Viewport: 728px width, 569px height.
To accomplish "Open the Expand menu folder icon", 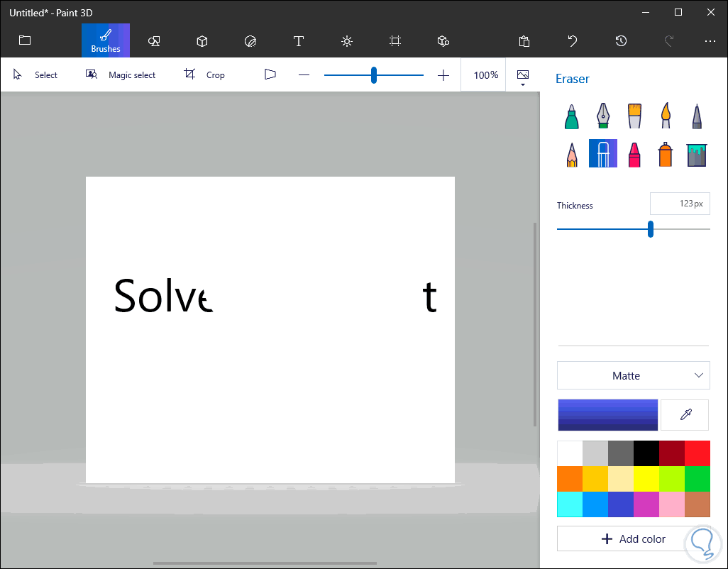I will click(25, 40).
